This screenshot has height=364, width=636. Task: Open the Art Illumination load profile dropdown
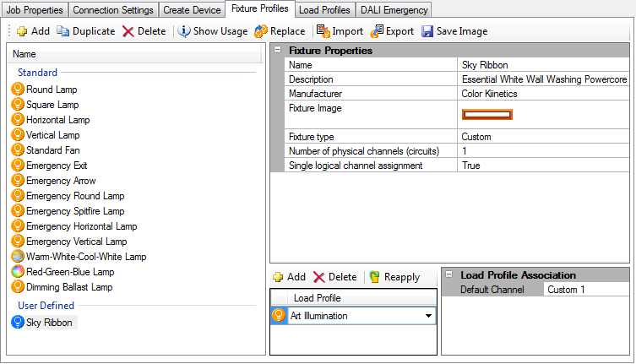click(x=428, y=317)
